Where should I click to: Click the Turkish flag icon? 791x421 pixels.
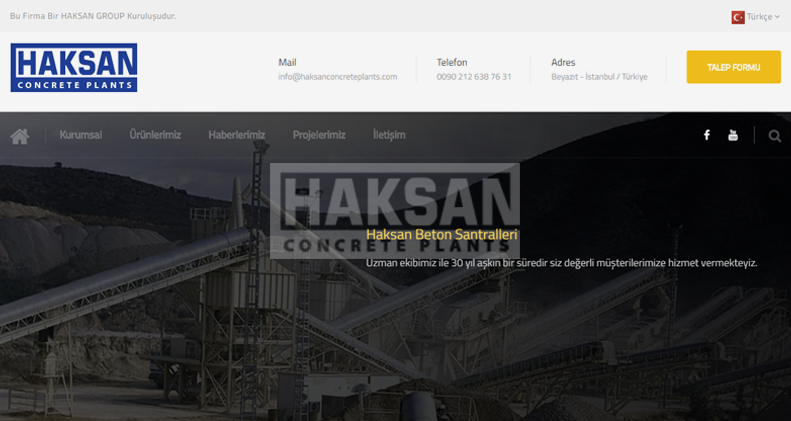738,17
